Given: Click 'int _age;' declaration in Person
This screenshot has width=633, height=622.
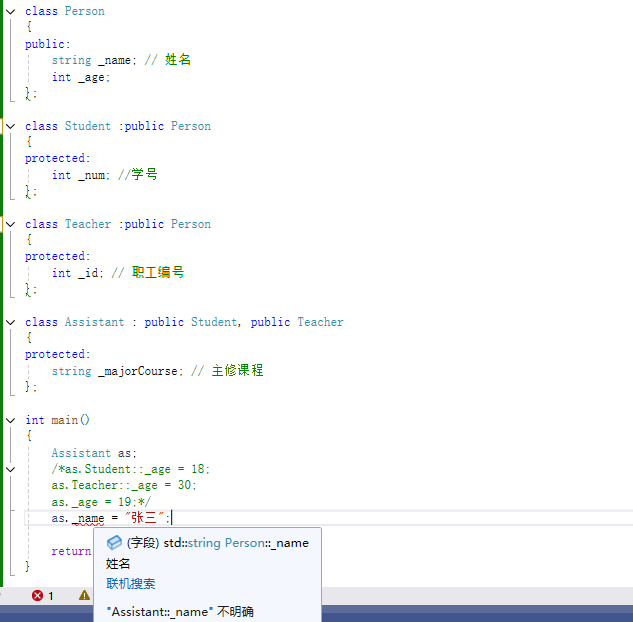Looking at the screenshot, I should [x=81, y=77].
